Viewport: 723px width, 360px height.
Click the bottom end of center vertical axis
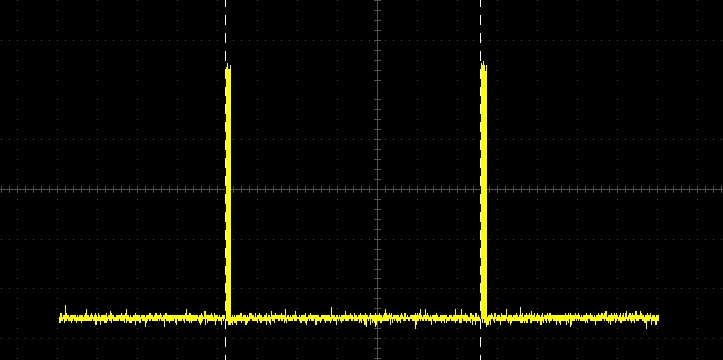click(378, 357)
